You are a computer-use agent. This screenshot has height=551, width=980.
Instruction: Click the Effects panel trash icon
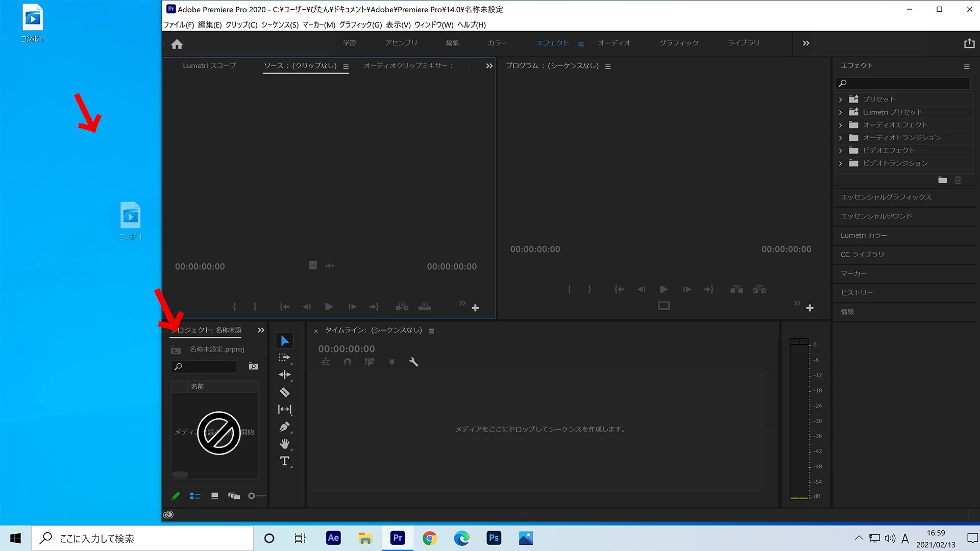tap(958, 180)
